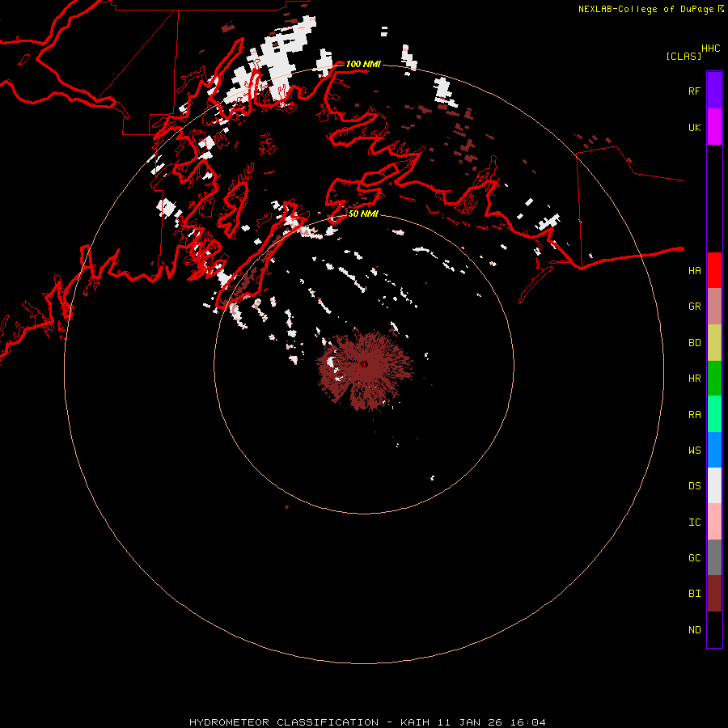
Task: Click the [CLAS] units label
Action: (684, 56)
